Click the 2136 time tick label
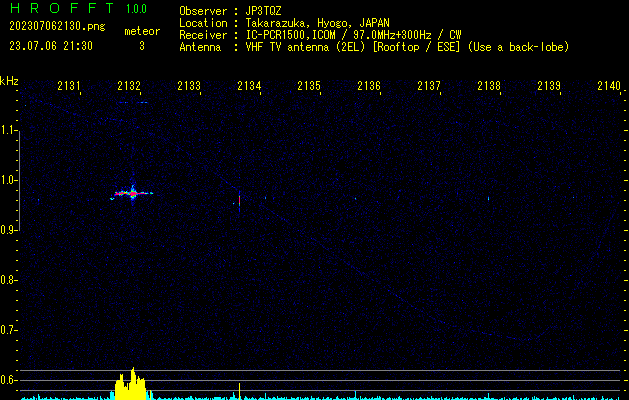 pyautogui.click(x=369, y=87)
